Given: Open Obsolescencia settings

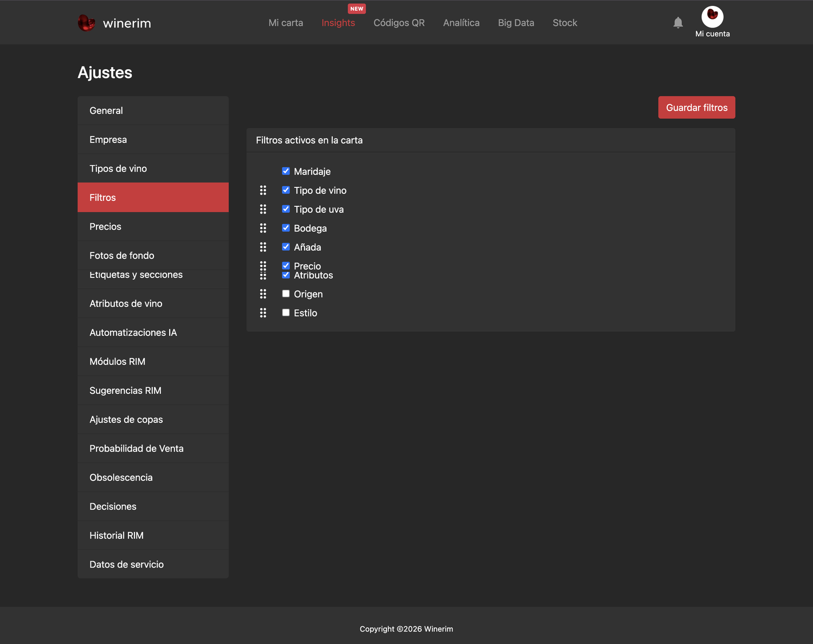Looking at the screenshot, I should [153, 478].
